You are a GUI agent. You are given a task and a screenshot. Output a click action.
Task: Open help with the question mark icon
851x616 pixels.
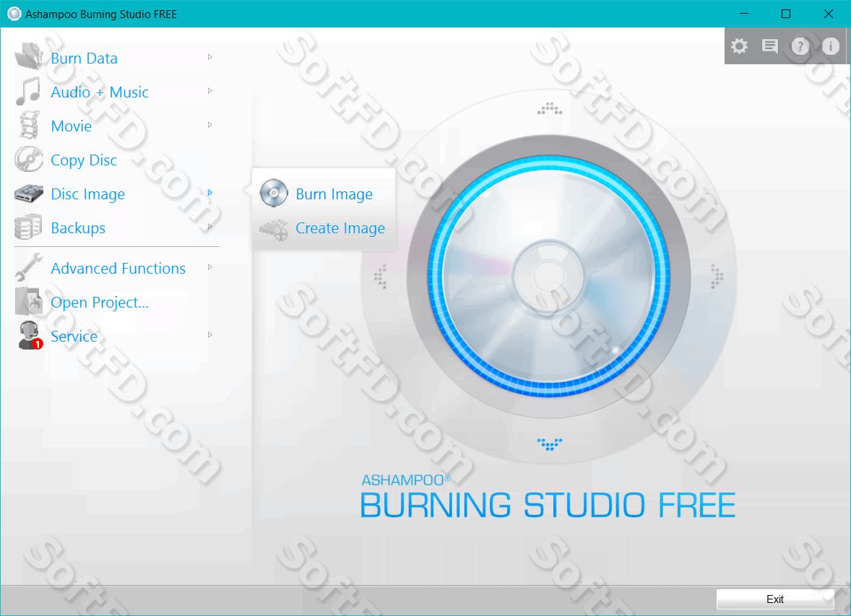coord(800,46)
